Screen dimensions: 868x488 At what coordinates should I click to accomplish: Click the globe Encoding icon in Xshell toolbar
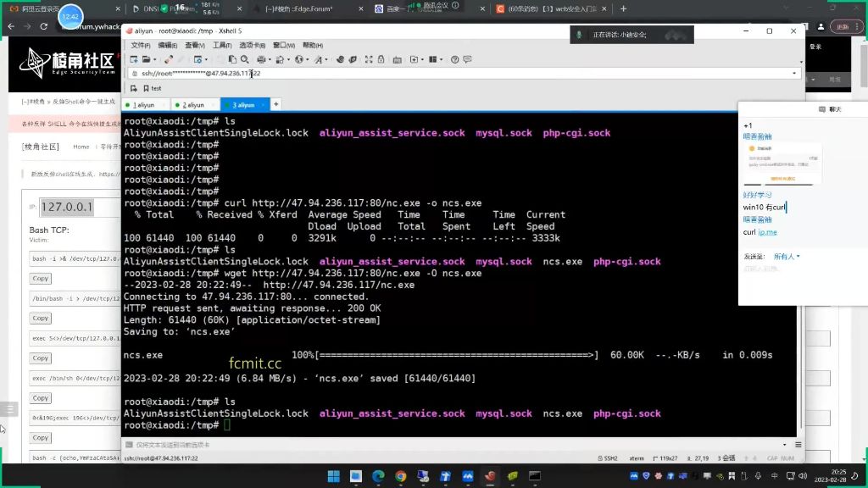(299, 59)
